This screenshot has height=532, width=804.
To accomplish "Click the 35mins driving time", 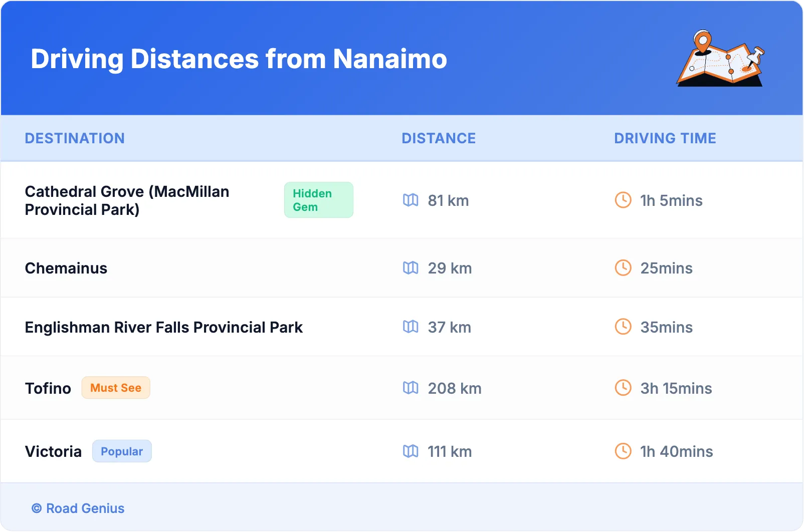I will pyautogui.click(x=666, y=328).
